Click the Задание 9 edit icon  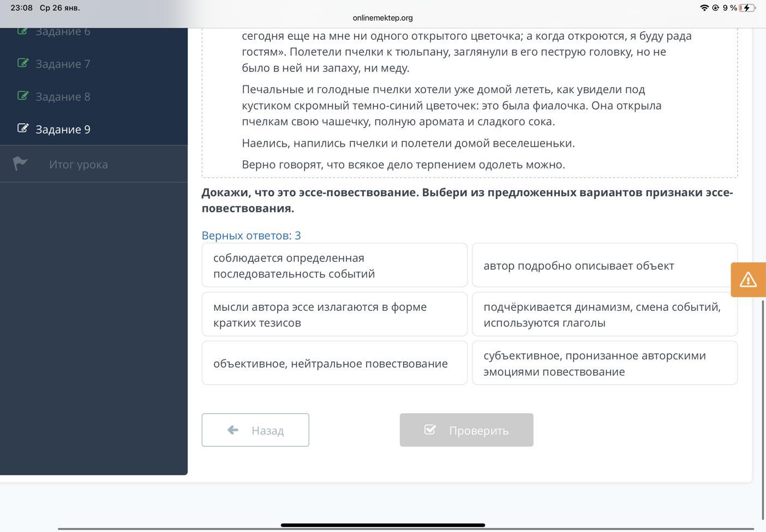click(x=22, y=129)
